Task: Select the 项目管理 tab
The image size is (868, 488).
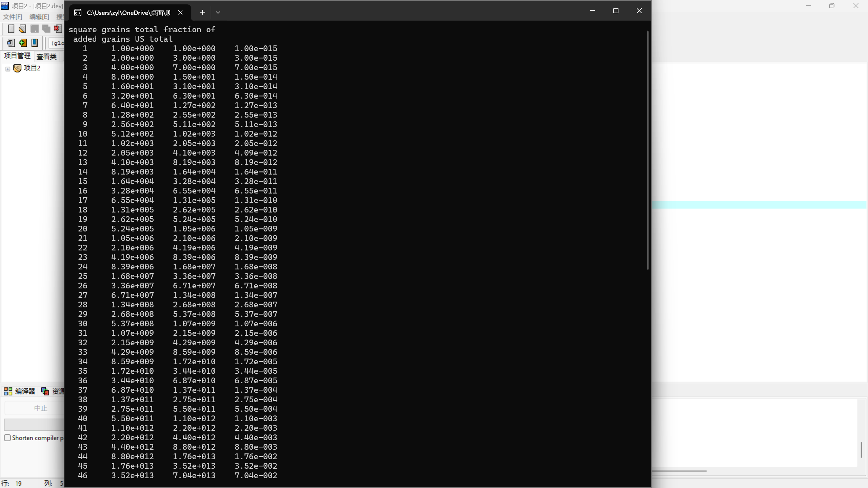Action: click(17, 56)
